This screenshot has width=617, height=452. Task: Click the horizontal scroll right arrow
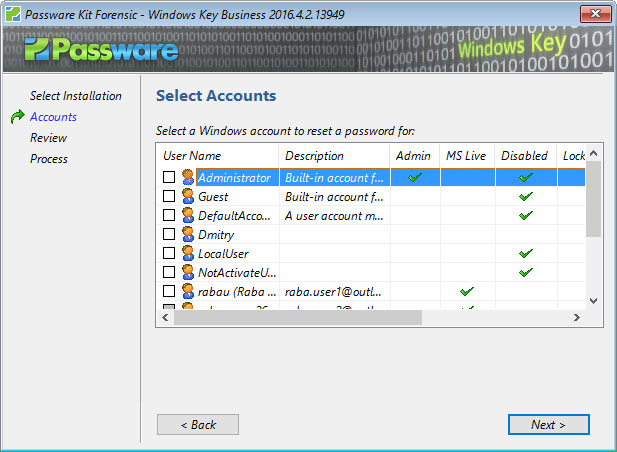pos(577,317)
